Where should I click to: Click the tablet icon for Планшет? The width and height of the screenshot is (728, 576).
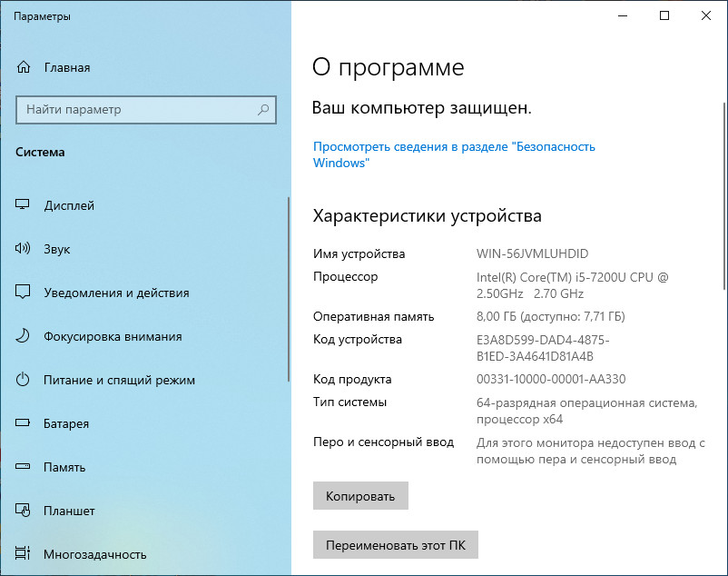(24, 511)
